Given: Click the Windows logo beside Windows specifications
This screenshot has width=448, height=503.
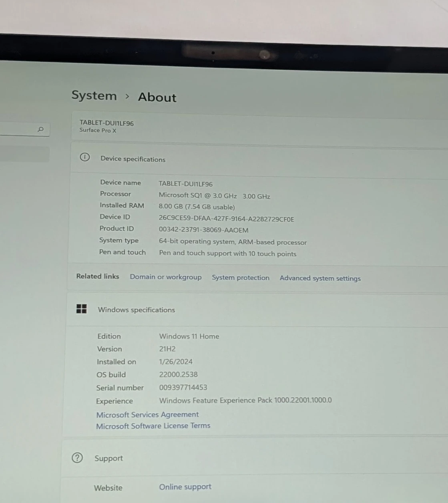Looking at the screenshot, I should coord(82,309).
